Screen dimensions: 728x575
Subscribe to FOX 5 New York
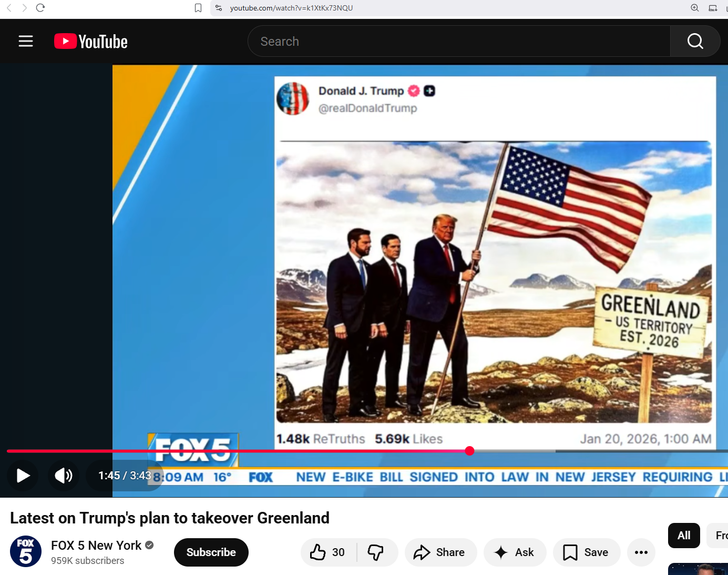point(211,552)
